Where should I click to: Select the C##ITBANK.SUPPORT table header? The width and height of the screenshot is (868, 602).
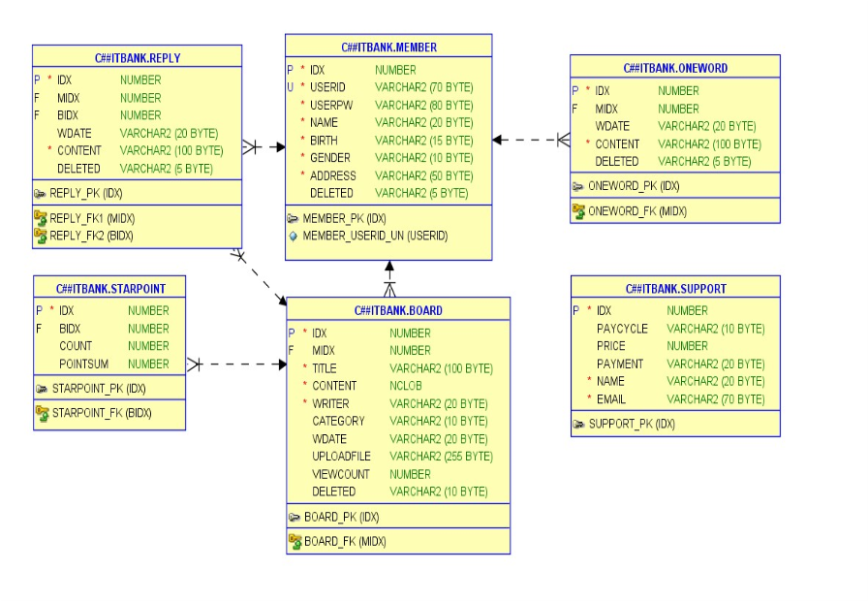[x=676, y=288]
